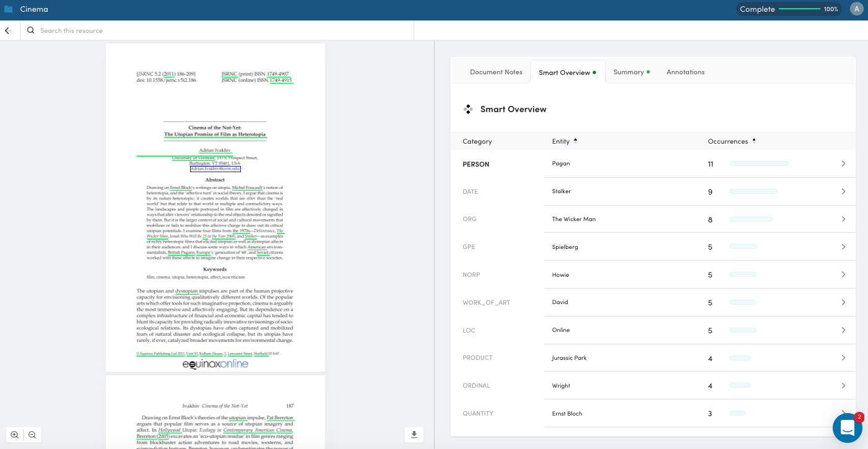Switch to the Annotations tab
Image resolution: width=868 pixels, height=449 pixels.
pyautogui.click(x=685, y=72)
